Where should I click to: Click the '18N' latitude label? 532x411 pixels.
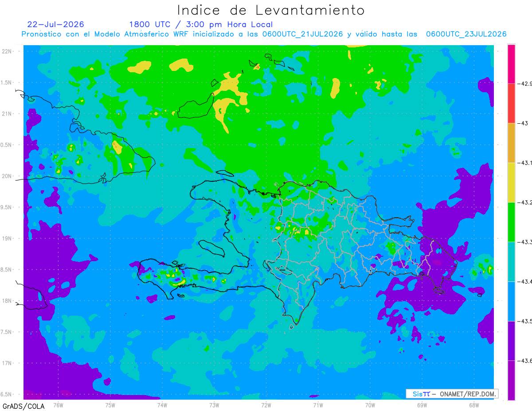click(x=8, y=301)
